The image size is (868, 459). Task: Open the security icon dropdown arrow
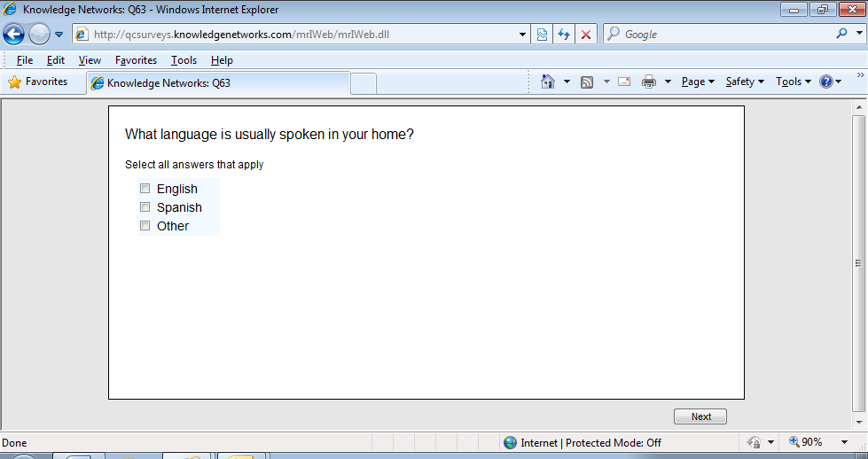tap(770, 442)
